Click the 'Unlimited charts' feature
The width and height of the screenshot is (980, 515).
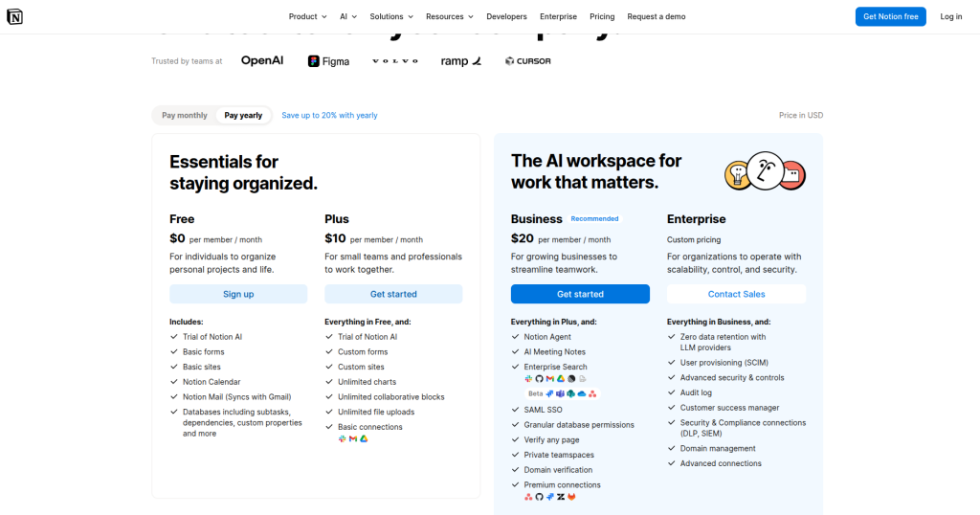(x=367, y=382)
